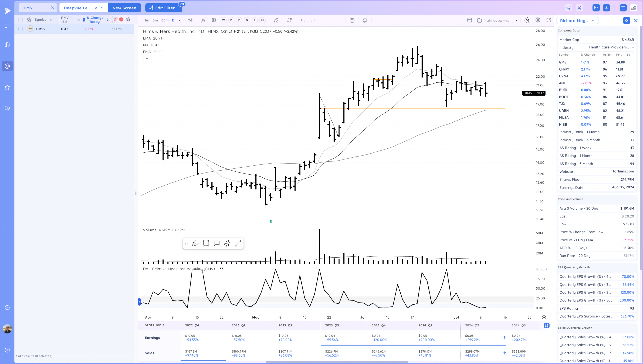Click the comment note drawing tool
Viewport: 643px width, 364px height.
(x=217, y=243)
